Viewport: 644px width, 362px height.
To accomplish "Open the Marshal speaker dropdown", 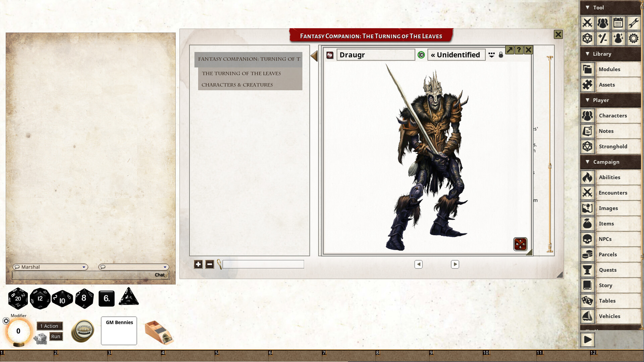I will coord(50,267).
